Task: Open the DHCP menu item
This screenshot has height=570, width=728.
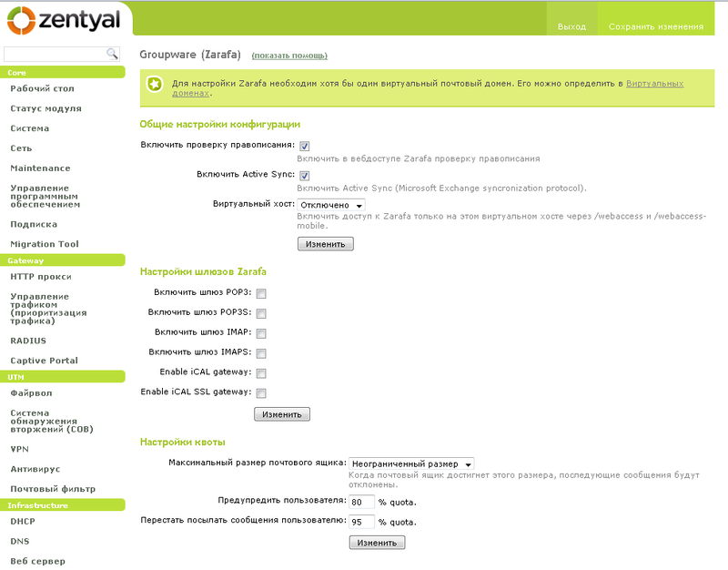Action: tap(23, 521)
